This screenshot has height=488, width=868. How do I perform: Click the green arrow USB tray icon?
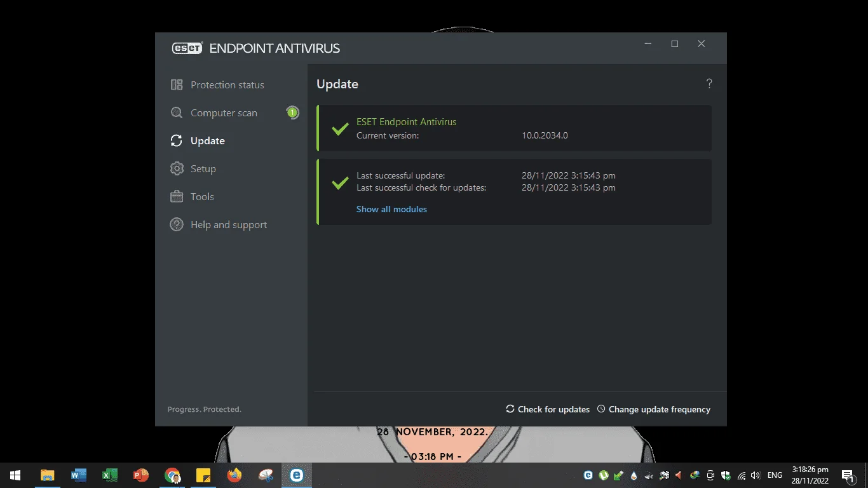(619, 475)
